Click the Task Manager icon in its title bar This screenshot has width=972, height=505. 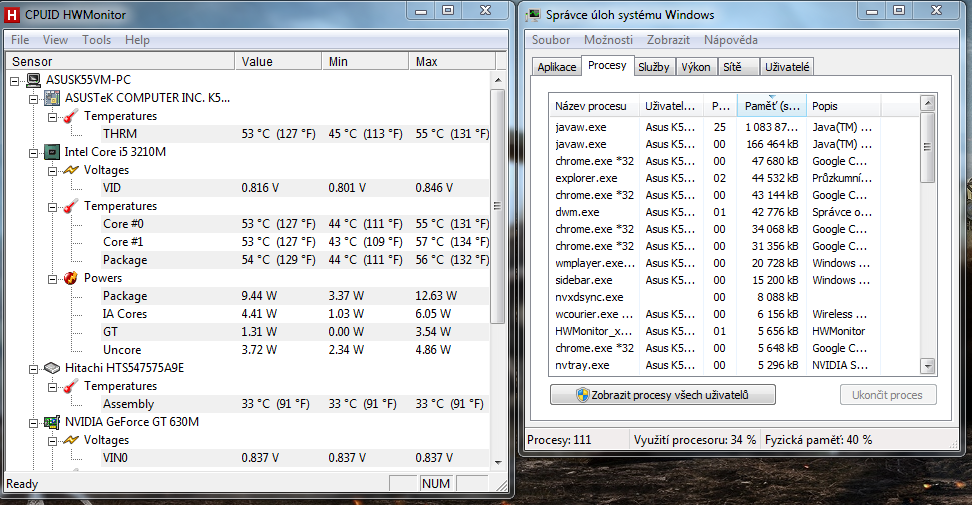click(x=532, y=14)
